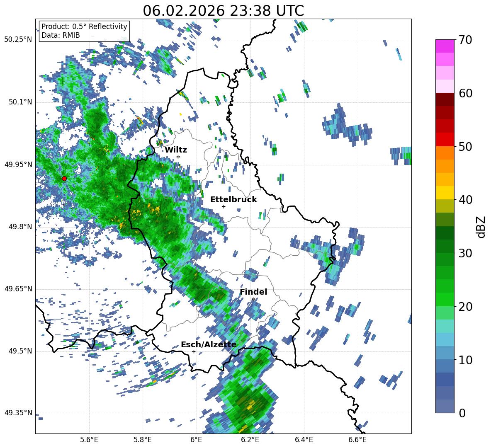Click the 6°E longitude tick label
Screen dimensions: 491x448
coord(196,440)
